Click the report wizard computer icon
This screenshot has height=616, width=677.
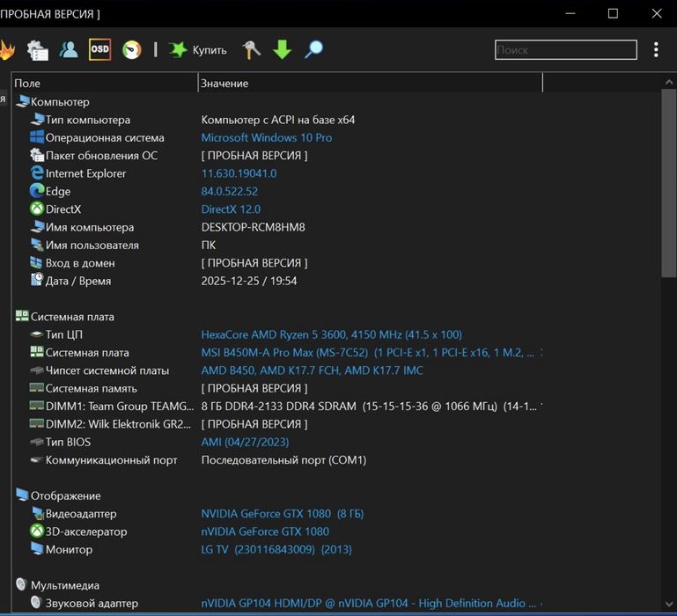click(x=37, y=50)
